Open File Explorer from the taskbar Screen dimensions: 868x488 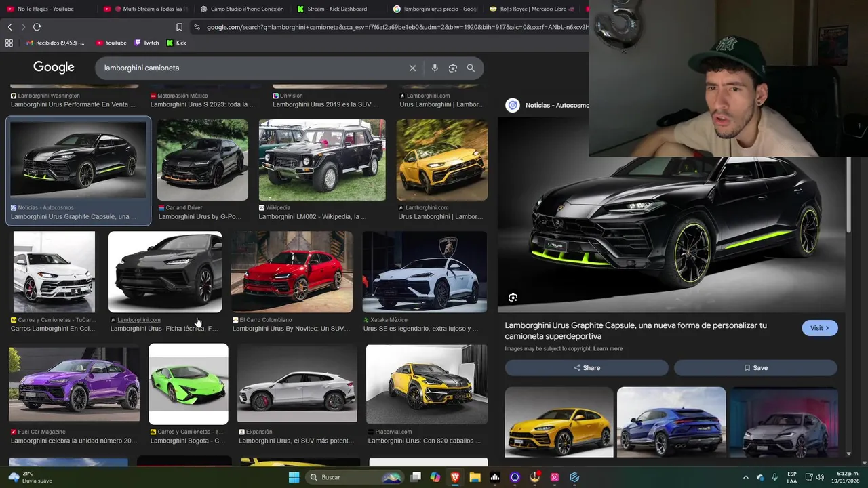[x=475, y=477]
